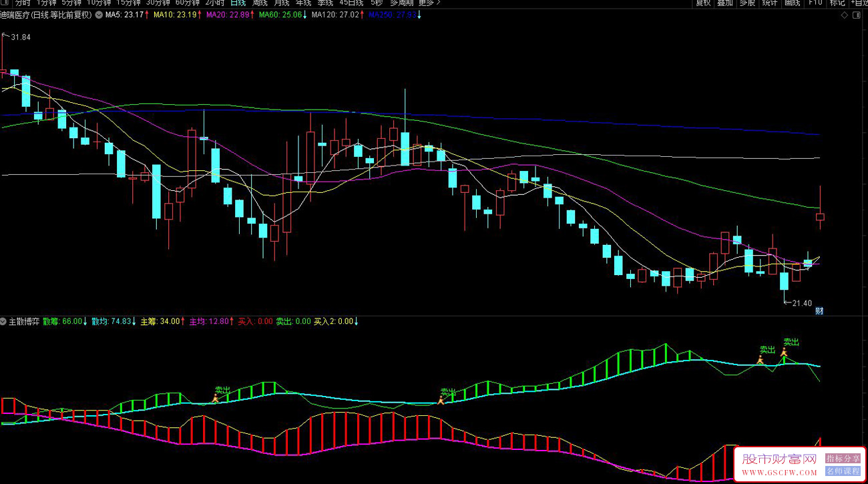Select the 30分钟 chart period

158,3
